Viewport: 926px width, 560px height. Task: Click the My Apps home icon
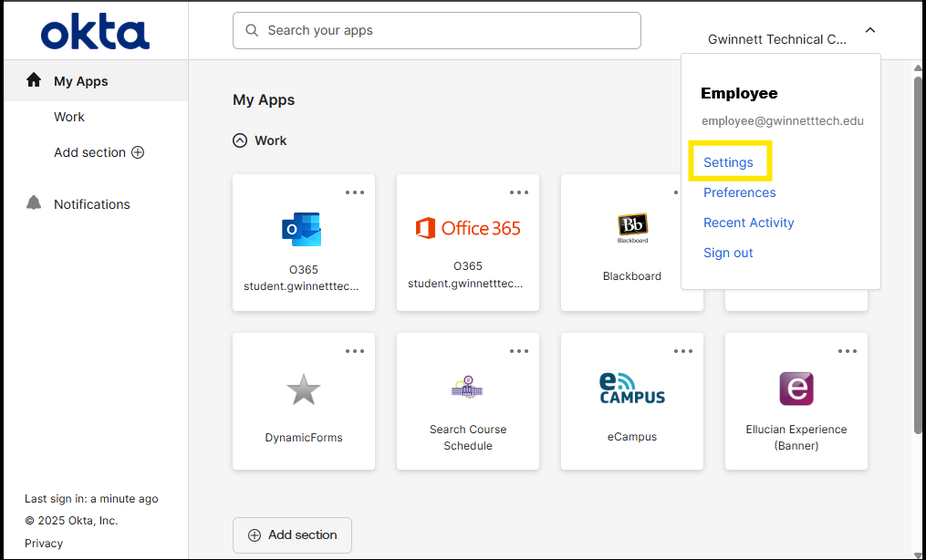pyautogui.click(x=34, y=79)
